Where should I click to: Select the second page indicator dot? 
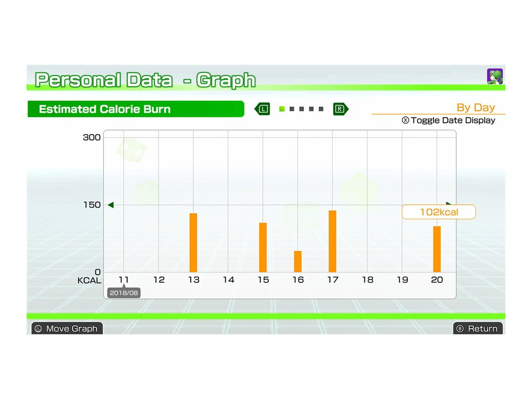pyautogui.click(x=292, y=109)
